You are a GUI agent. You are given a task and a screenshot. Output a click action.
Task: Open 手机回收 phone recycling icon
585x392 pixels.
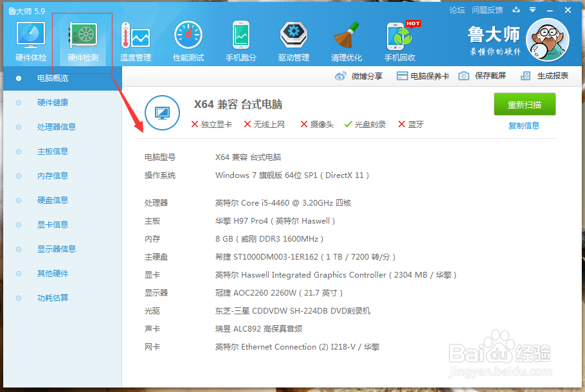(x=400, y=36)
